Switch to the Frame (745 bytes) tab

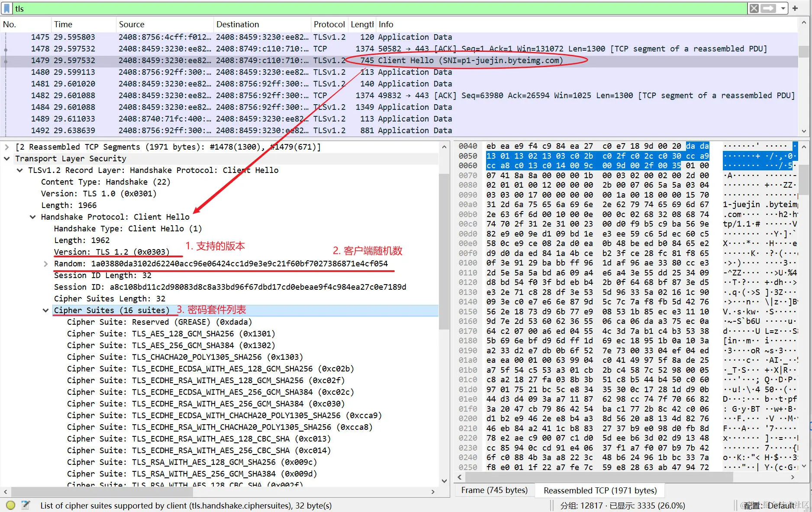pos(494,490)
